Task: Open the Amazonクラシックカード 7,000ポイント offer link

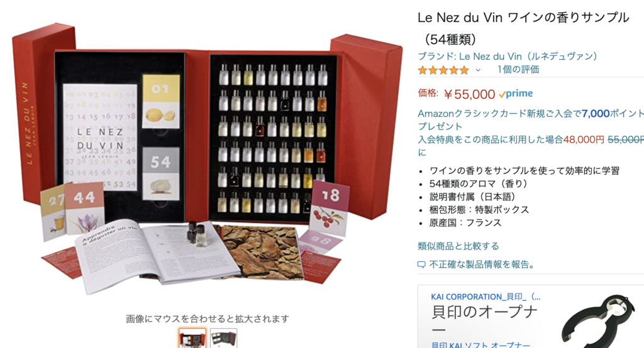Action: pos(531,119)
